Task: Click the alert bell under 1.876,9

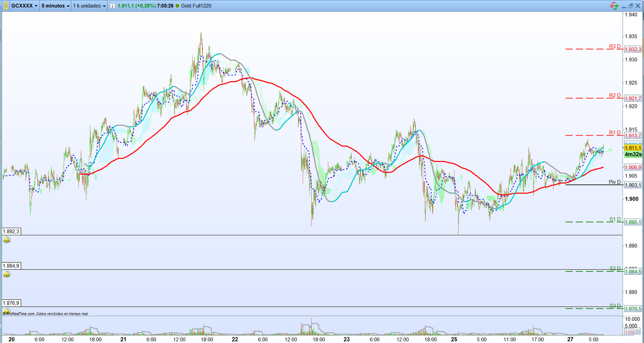Action: (7, 311)
